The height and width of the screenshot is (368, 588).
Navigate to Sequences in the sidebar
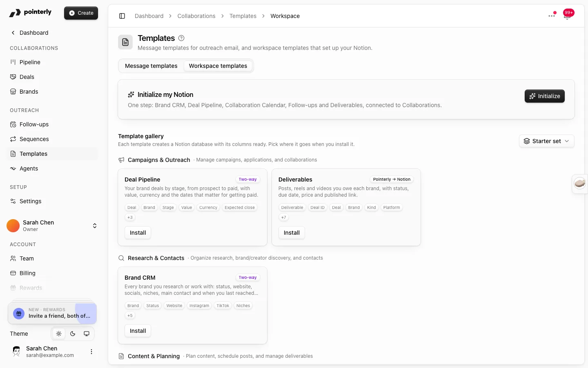(52, 139)
